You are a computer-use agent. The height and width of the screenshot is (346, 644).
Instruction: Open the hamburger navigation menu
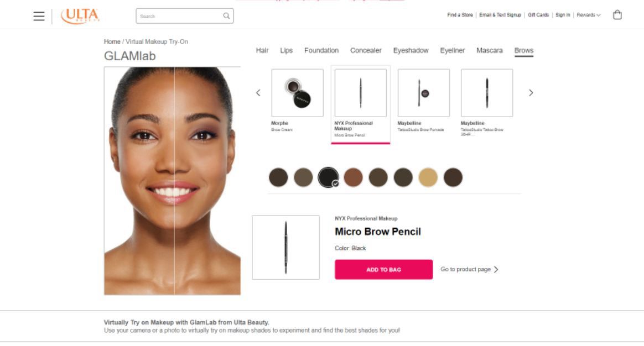(39, 16)
